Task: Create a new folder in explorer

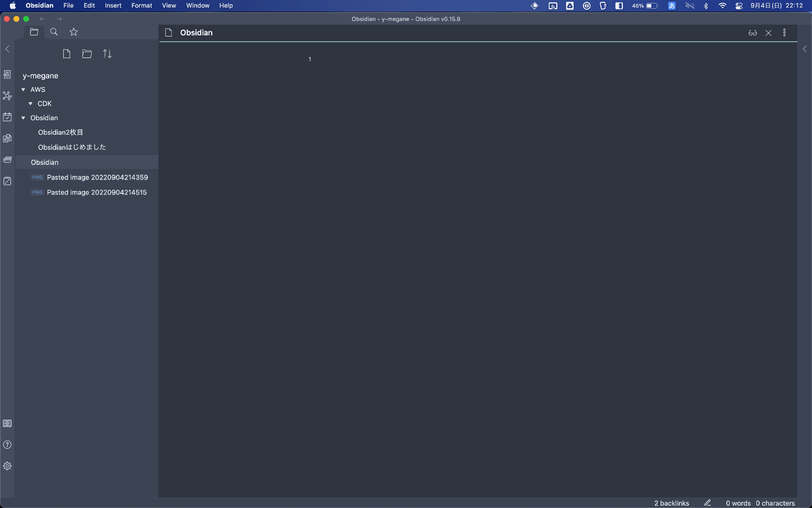Action: 87,54
